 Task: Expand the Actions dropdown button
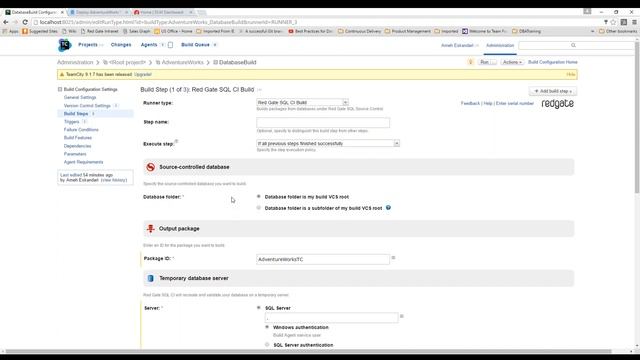coord(512,62)
